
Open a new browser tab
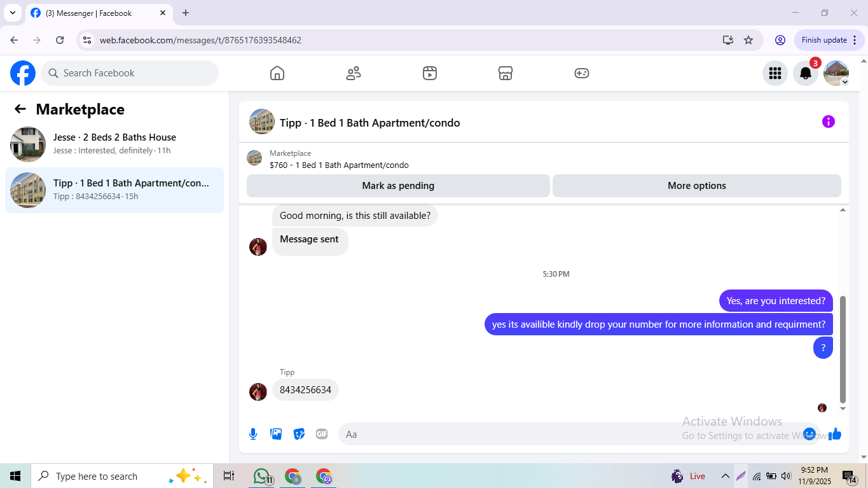pyautogui.click(x=186, y=13)
